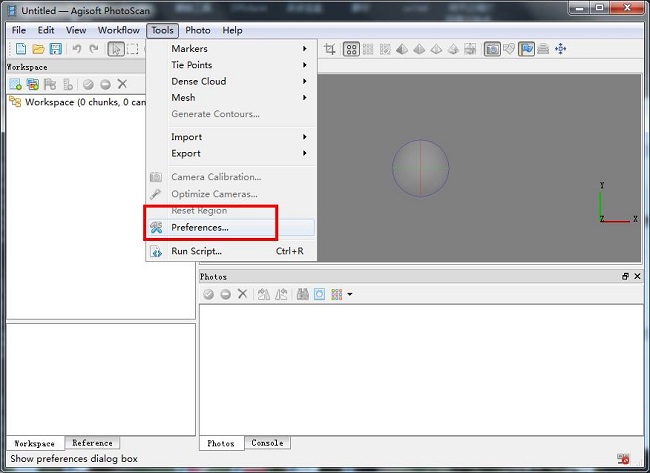This screenshot has width=650, height=473.
Task: Save project using the floppy disk icon
Action: tap(56, 49)
